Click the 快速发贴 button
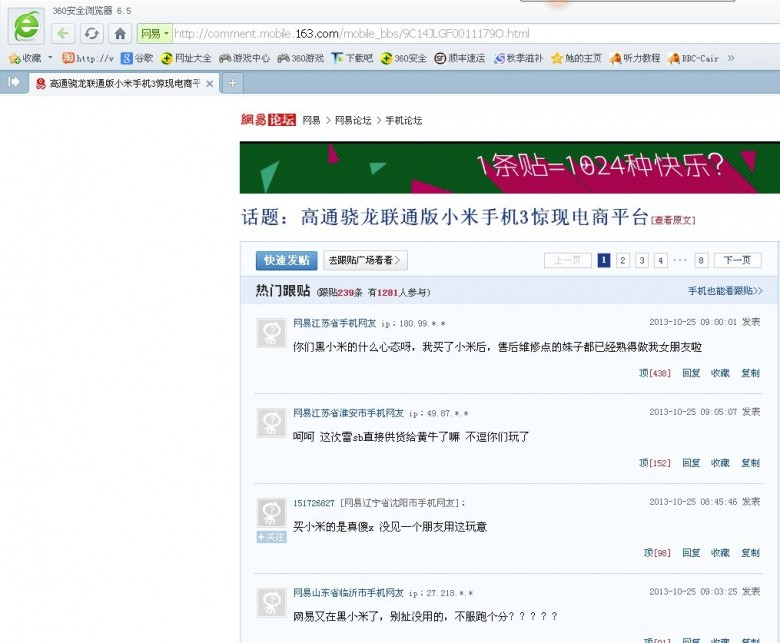This screenshot has height=643, width=780. point(287,261)
